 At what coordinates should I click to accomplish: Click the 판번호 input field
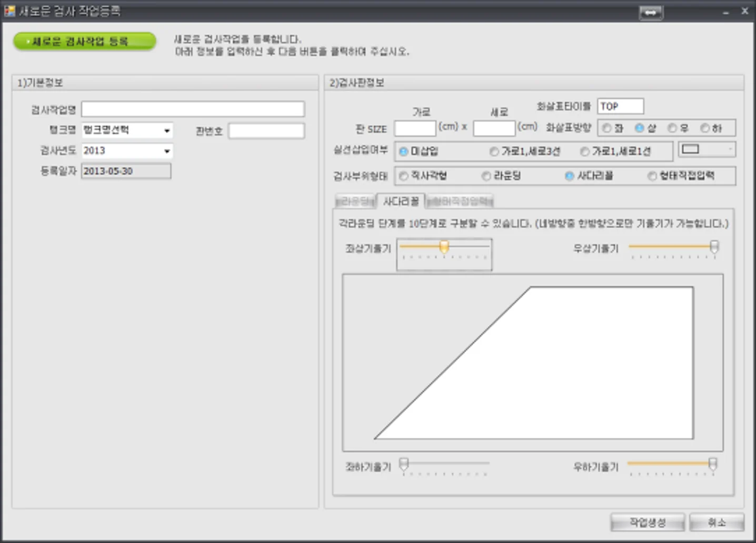tap(266, 131)
